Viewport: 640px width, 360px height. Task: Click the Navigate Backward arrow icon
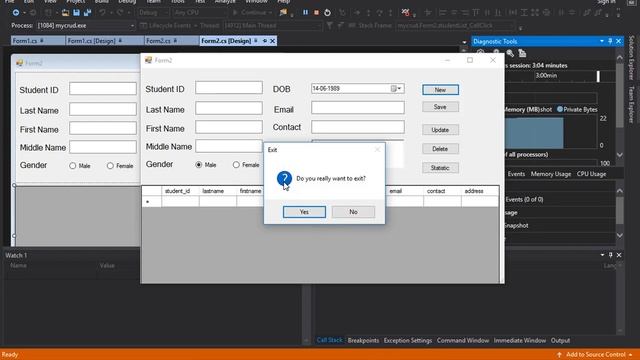click(16, 13)
